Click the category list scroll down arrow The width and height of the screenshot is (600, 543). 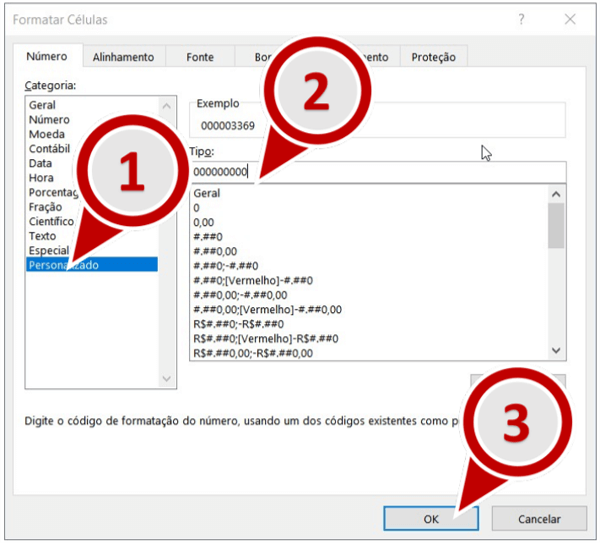(x=167, y=378)
